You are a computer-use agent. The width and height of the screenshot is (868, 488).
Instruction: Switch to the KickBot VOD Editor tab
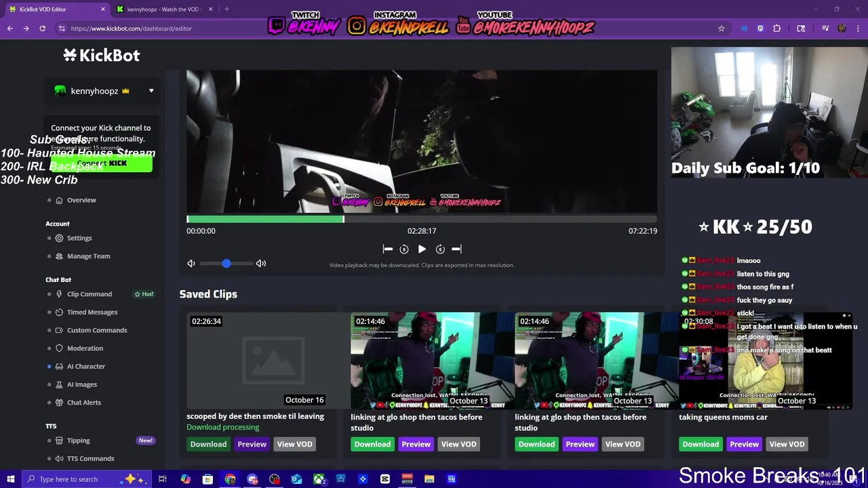[x=56, y=9]
